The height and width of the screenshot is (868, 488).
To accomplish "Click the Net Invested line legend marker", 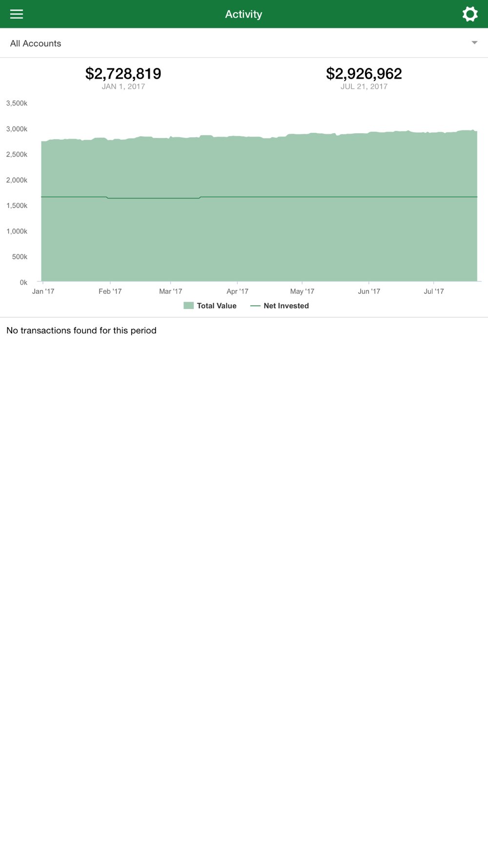I will pyautogui.click(x=255, y=306).
